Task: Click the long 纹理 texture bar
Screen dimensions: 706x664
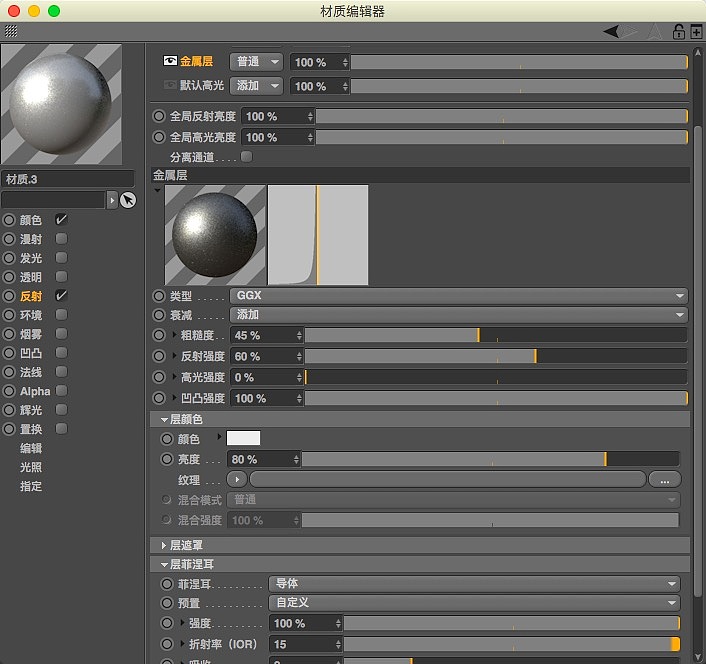Action: coord(448,479)
